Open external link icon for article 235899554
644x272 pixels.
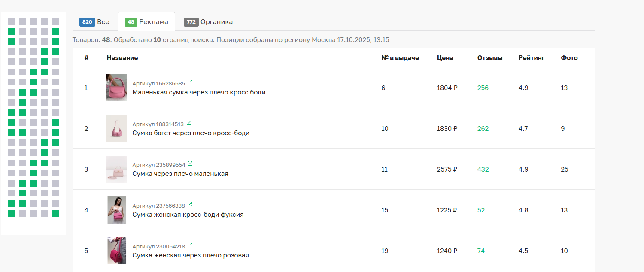click(x=190, y=164)
